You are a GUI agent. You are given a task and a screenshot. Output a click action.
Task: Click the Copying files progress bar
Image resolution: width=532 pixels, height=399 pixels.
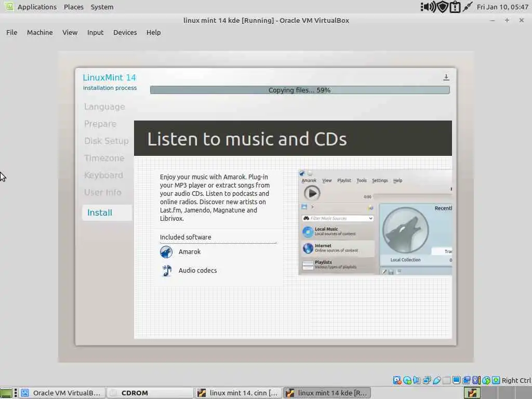300,90
